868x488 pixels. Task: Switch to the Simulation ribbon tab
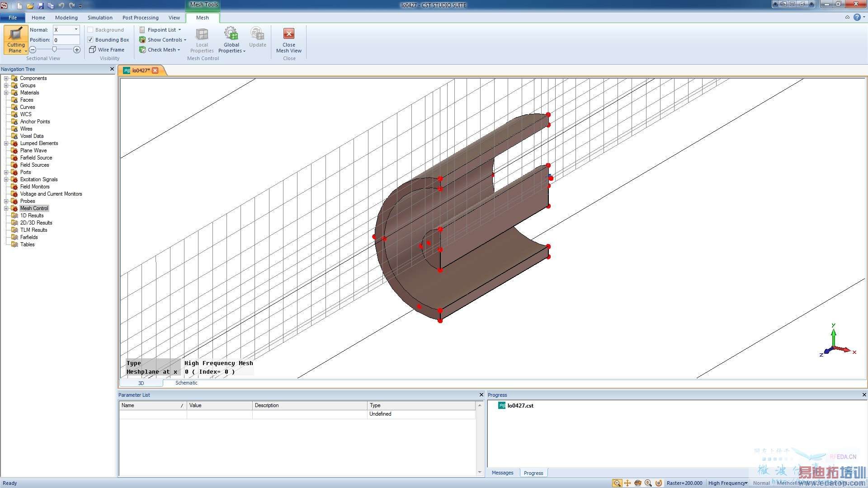pyautogui.click(x=100, y=18)
